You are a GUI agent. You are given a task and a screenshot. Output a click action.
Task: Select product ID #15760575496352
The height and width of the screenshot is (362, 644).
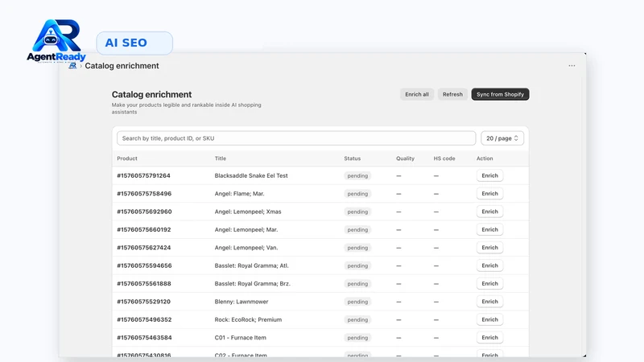coord(144,319)
